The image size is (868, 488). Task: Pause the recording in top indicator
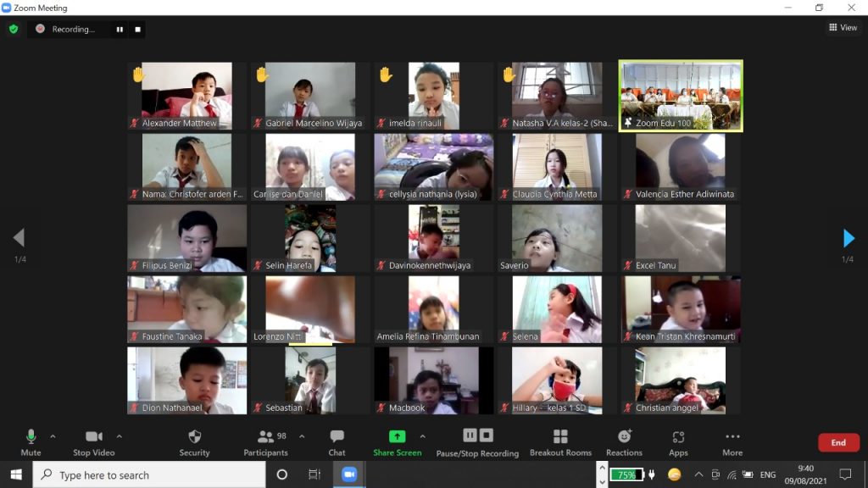[120, 29]
